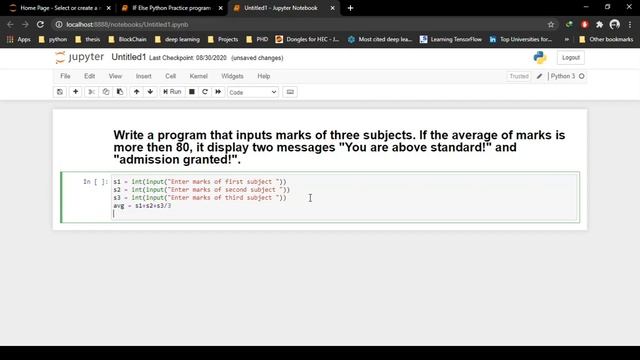This screenshot has height=360, width=640.
Task: Move selected cell down with the arrow
Action: tap(150, 92)
